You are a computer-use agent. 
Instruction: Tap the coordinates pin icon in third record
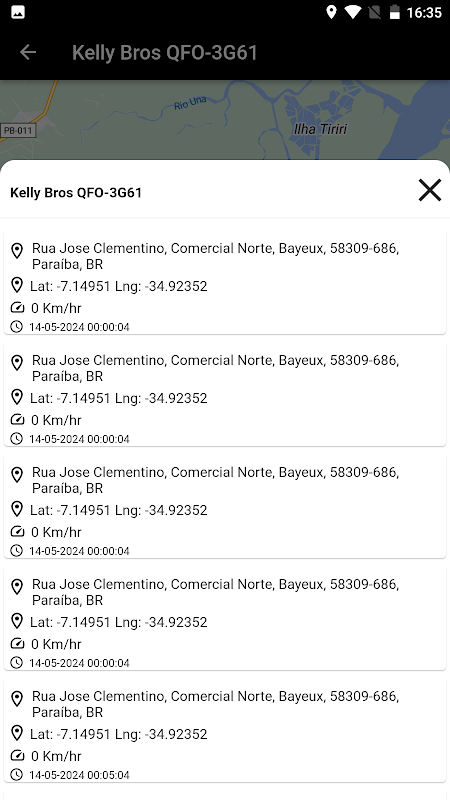coord(17,509)
